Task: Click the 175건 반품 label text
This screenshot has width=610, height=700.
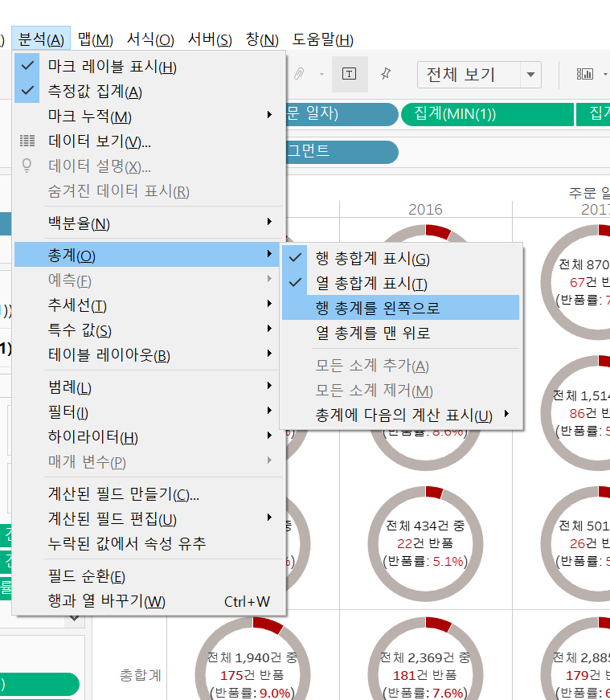Action: [252, 675]
